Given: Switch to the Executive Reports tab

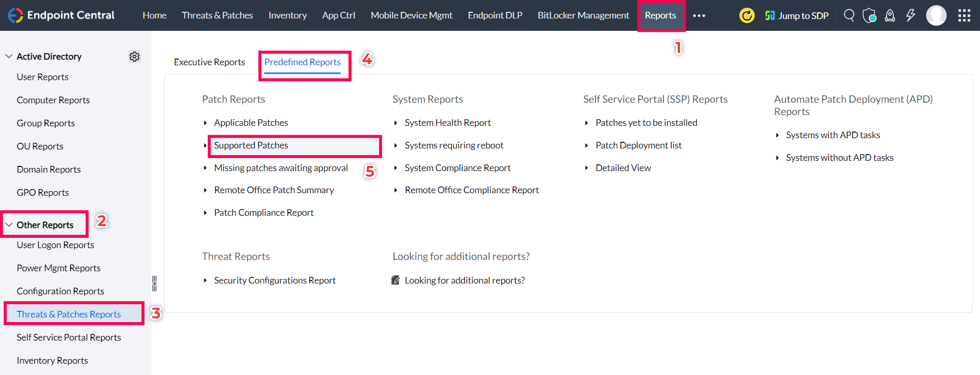Looking at the screenshot, I should pyautogui.click(x=209, y=62).
